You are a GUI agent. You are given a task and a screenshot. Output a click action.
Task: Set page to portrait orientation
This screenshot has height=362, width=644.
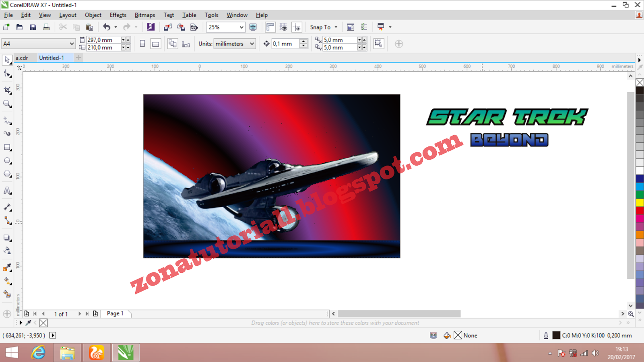tap(142, 43)
